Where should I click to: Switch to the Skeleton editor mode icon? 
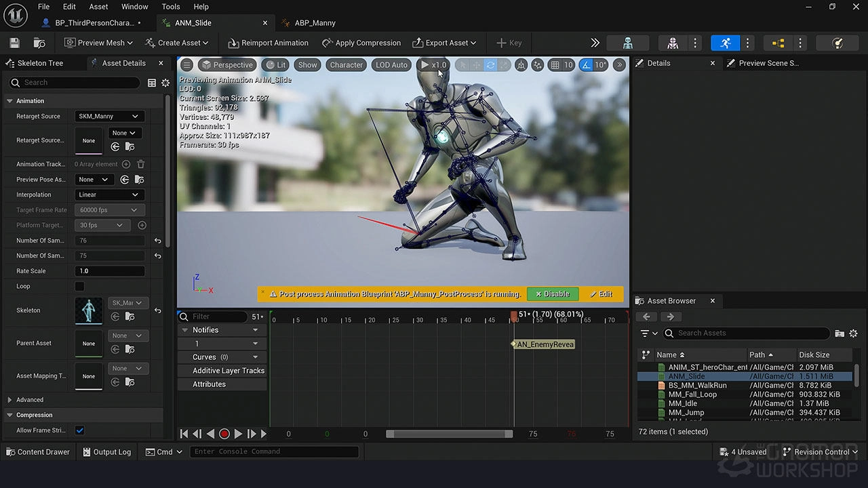pyautogui.click(x=627, y=43)
